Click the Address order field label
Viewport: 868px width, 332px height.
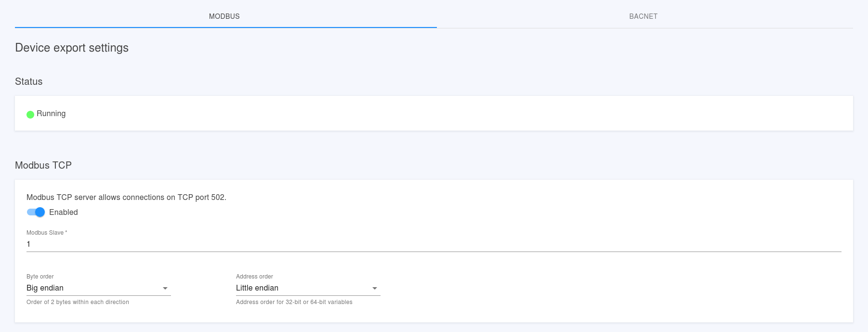click(254, 277)
